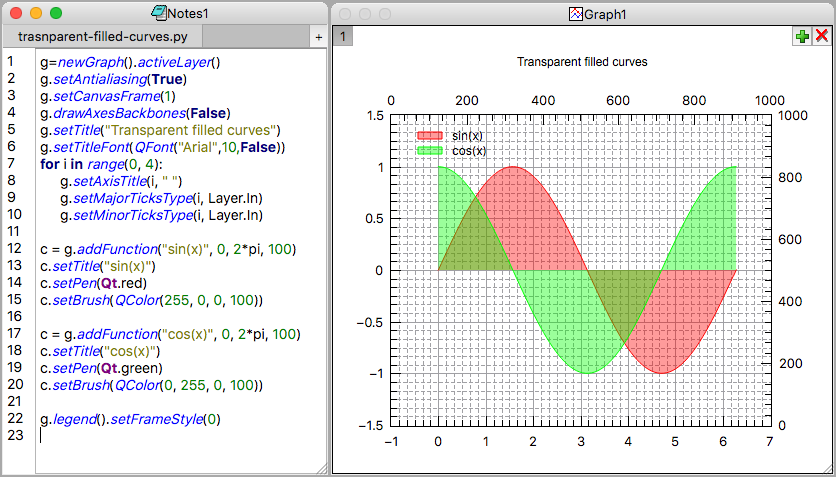Remove layer using the red X icon
Screen dimensions: 836x477
pyautogui.click(x=822, y=36)
